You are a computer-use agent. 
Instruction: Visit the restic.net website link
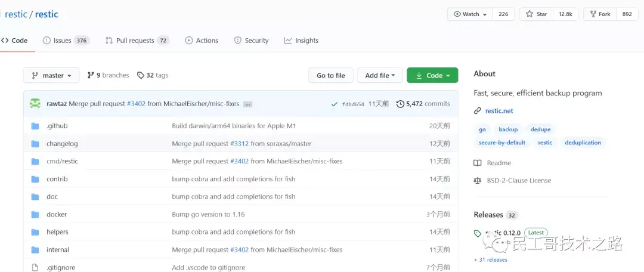499,111
